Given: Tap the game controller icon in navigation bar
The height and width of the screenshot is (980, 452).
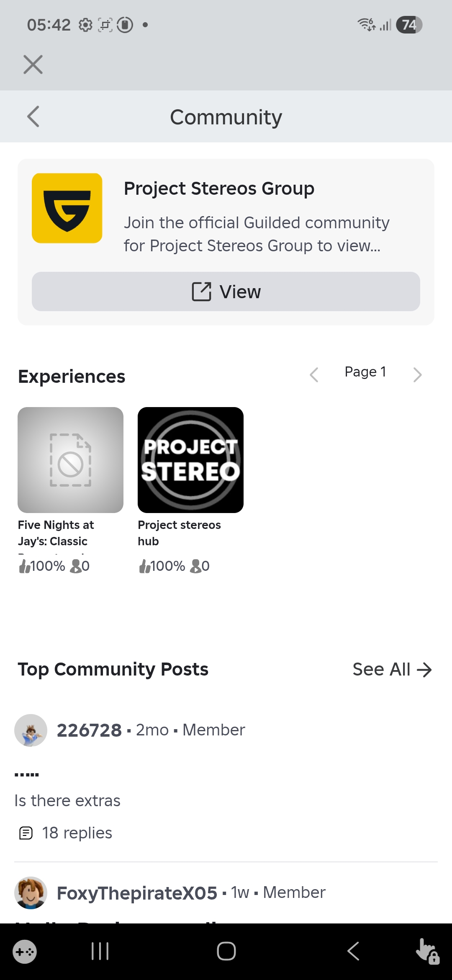Looking at the screenshot, I should click(25, 952).
